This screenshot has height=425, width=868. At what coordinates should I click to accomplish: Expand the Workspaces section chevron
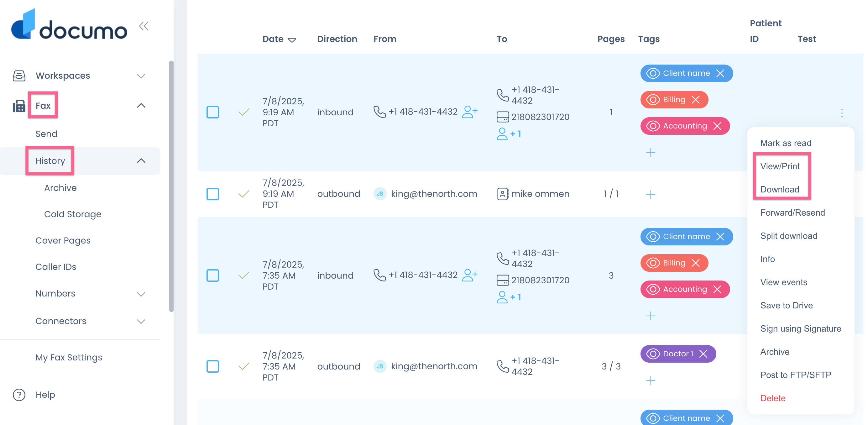tap(141, 76)
